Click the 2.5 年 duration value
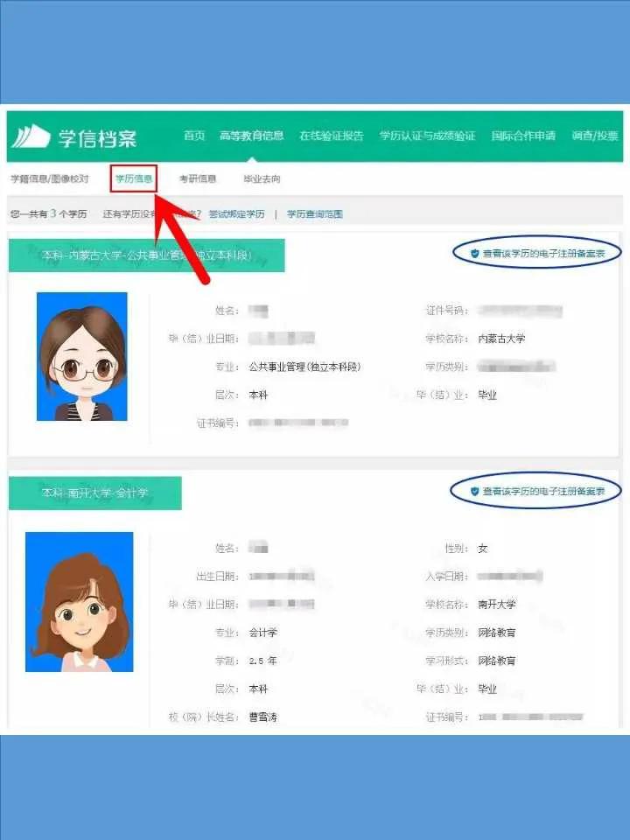The width and height of the screenshot is (630, 840). 263,661
